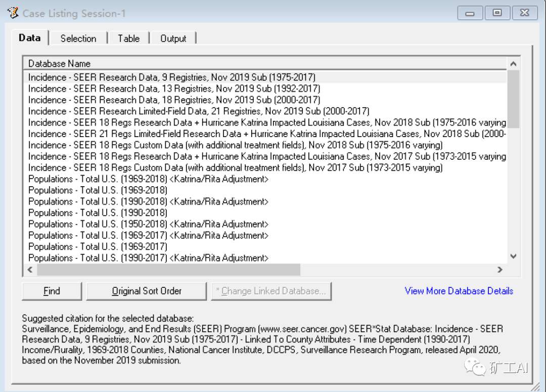
Task: Select Populations Total U.S. (1969-2017) without adjustment
Action: click(265, 246)
